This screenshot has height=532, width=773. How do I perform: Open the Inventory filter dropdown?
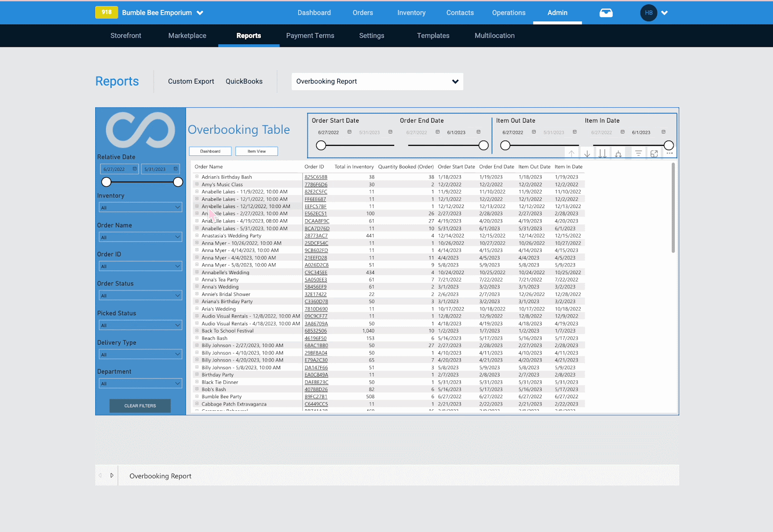[x=140, y=207]
